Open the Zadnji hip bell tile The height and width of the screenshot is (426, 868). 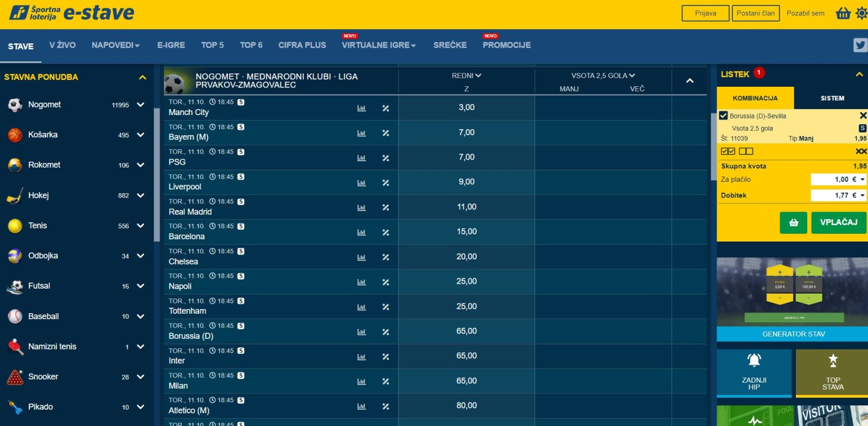pos(754,373)
